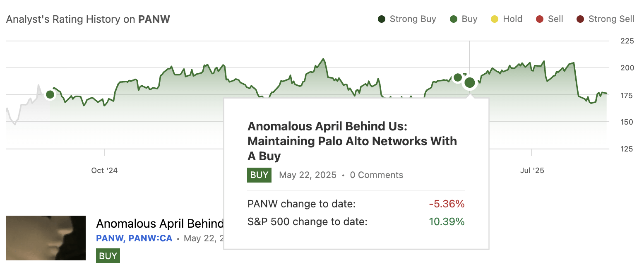
Task: Open the Oct '24 axis label section
Action: click(104, 170)
